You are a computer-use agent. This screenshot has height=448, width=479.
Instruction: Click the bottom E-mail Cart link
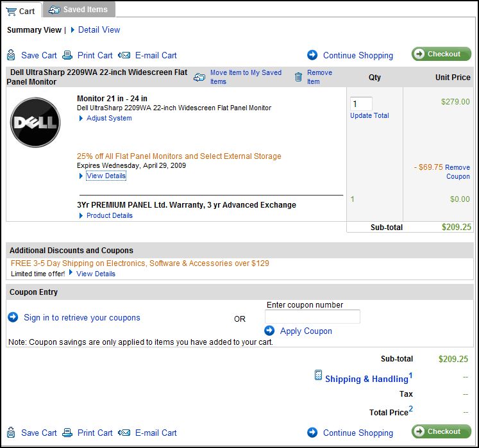[156, 433]
